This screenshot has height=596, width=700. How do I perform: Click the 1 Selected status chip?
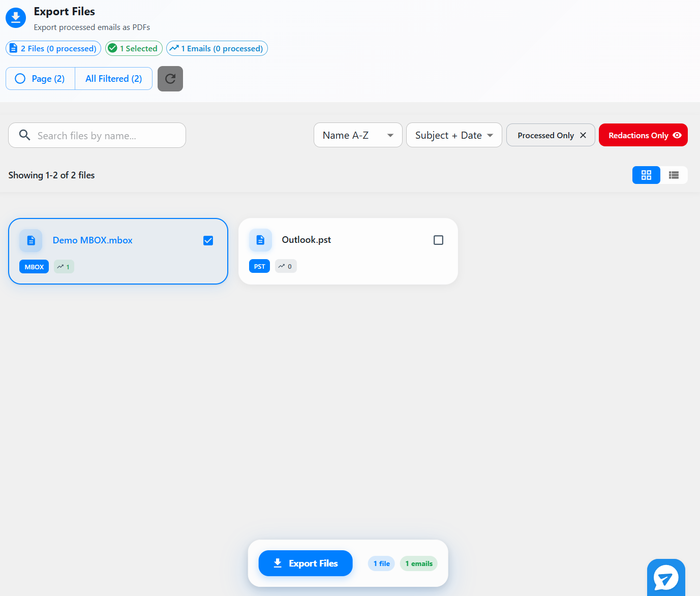[134, 48]
